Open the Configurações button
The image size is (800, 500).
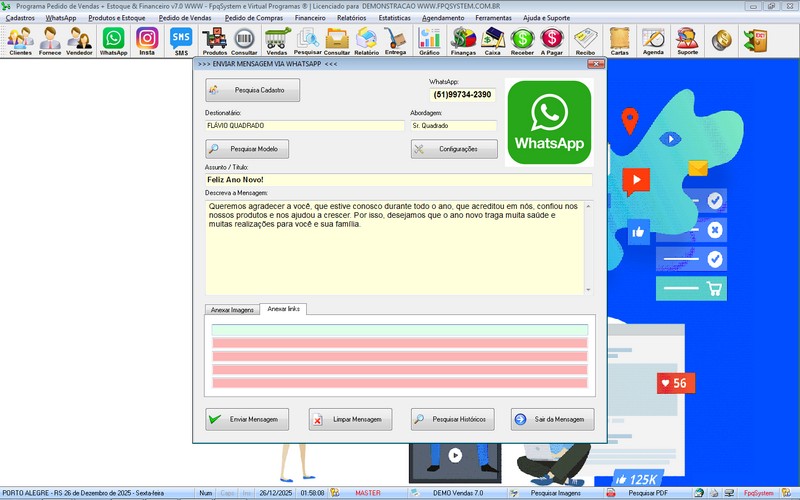pyautogui.click(x=454, y=149)
